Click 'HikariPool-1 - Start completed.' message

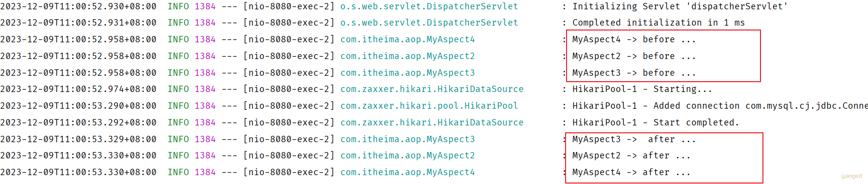point(655,123)
